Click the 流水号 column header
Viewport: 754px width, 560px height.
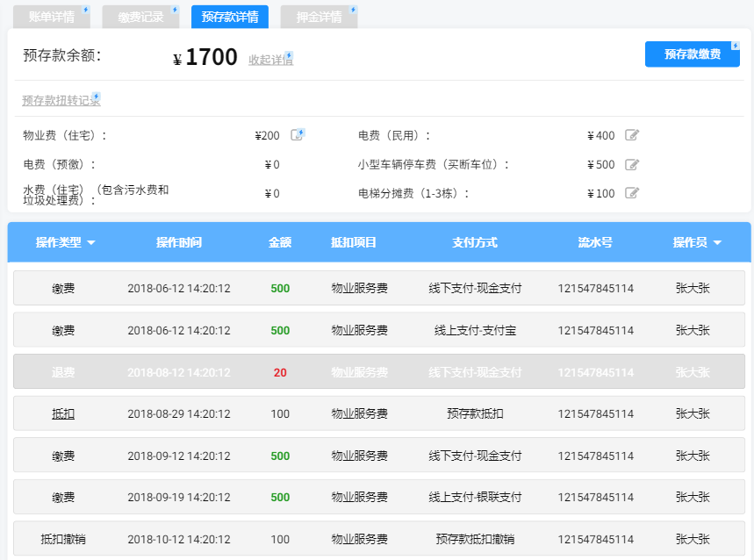pyautogui.click(x=595, y=242)
